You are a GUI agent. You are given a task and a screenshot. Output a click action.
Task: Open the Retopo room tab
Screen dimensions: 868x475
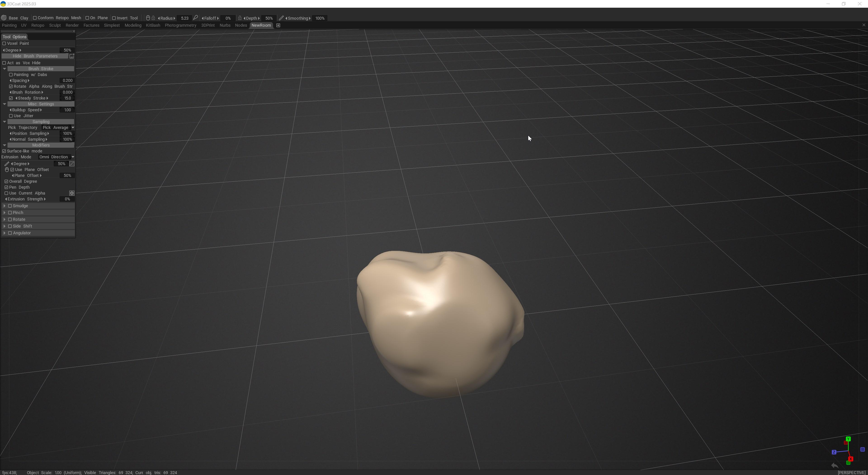pyautogui.click(x=38, y=25)
